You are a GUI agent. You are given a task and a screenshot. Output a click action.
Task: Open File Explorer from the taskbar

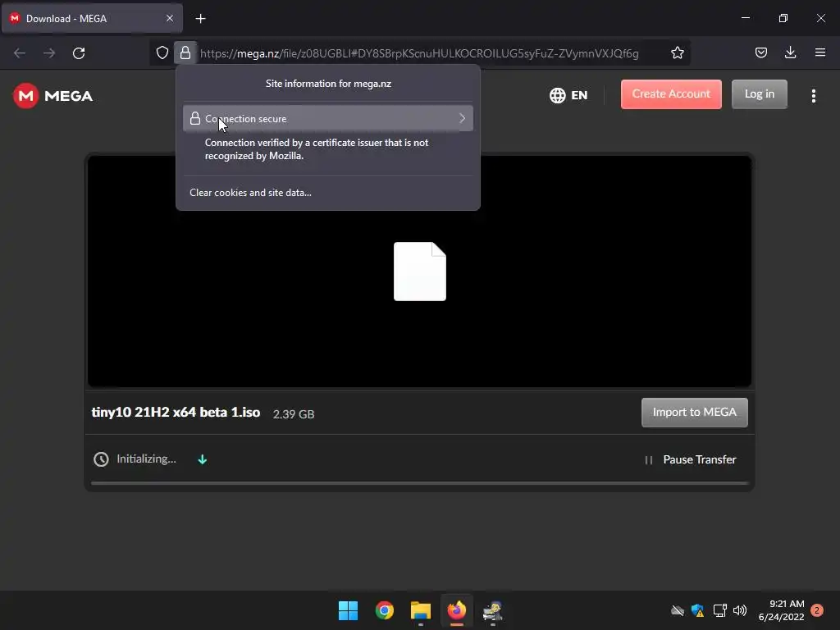point(421,610)
